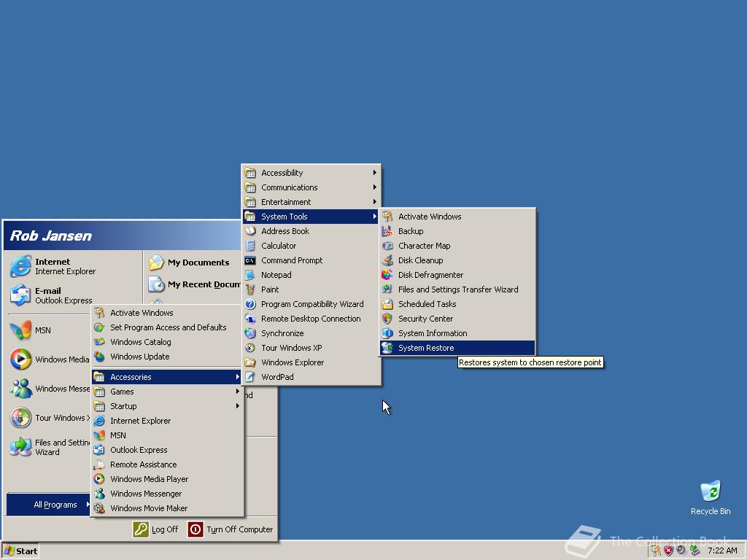Choose Set Program Access and Defaults
Screen dimensions: 747x560
click(x=167, y=327)
